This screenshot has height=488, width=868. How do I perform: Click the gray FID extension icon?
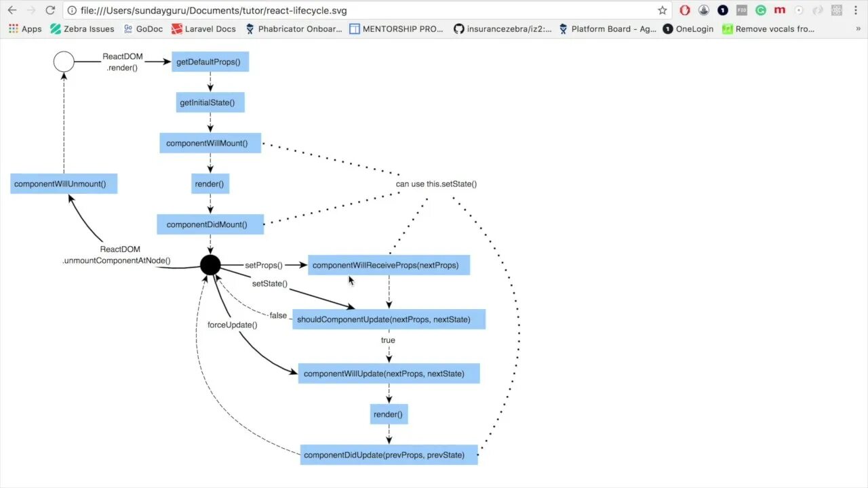pos(742,10)
